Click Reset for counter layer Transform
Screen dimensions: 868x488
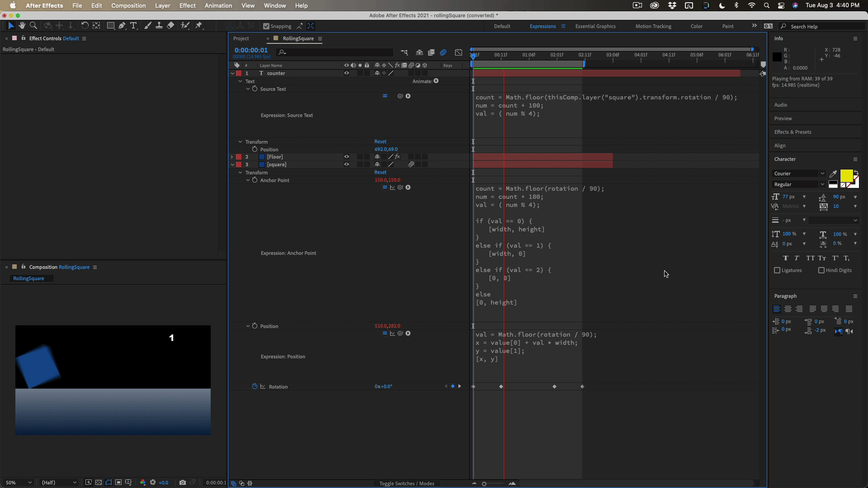pos(380,141)
